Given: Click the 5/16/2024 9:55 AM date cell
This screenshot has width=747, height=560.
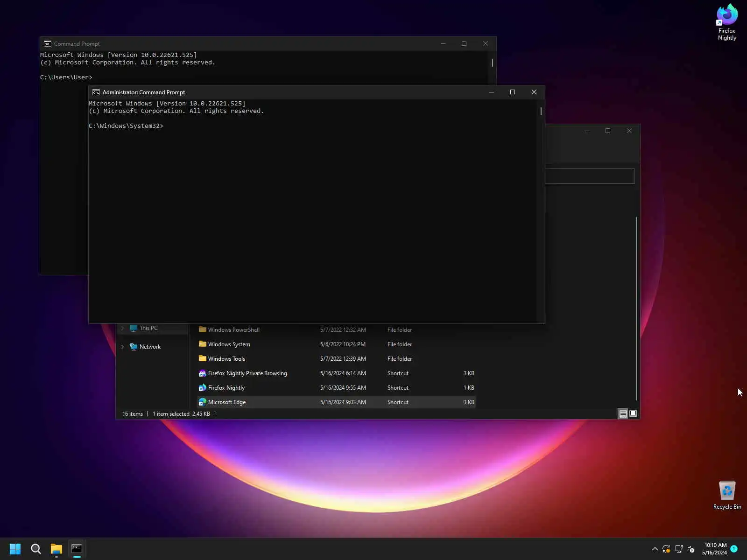Looking at the screenshot, I should point(343,388).
